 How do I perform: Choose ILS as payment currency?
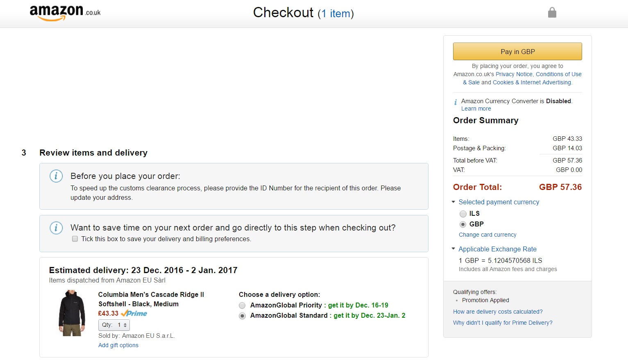[x=463, y=214]
